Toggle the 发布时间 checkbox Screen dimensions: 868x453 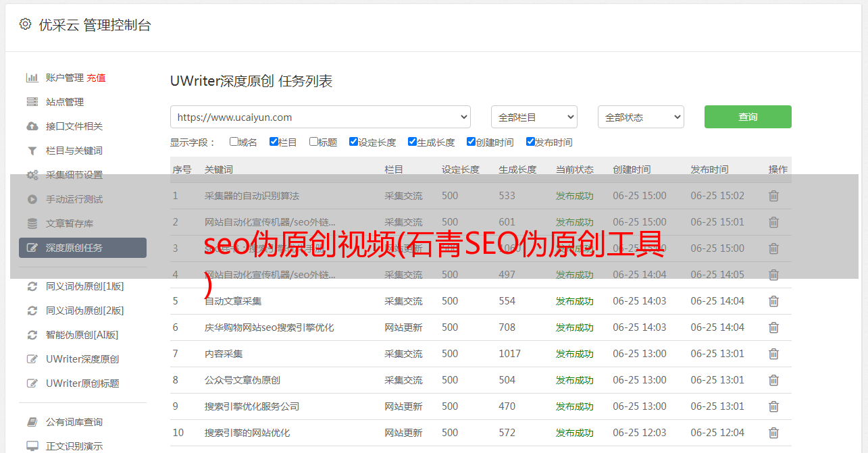(x=530, y=142)
